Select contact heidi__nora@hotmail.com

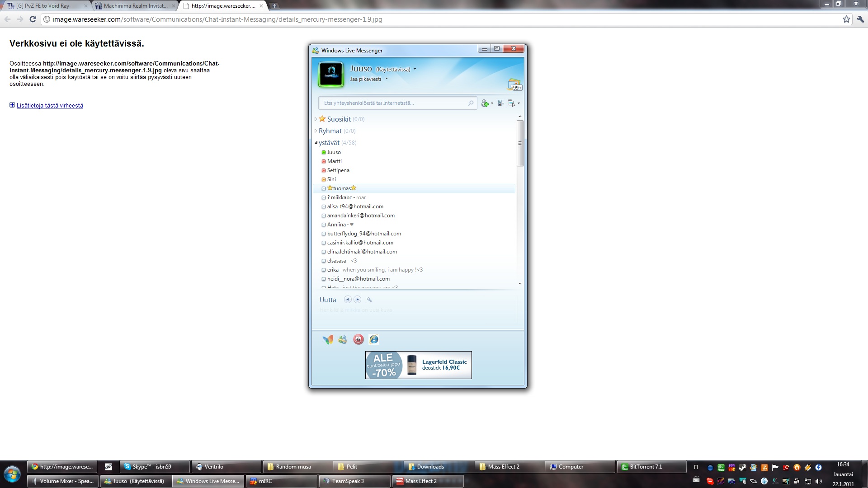tap(414, 279)
